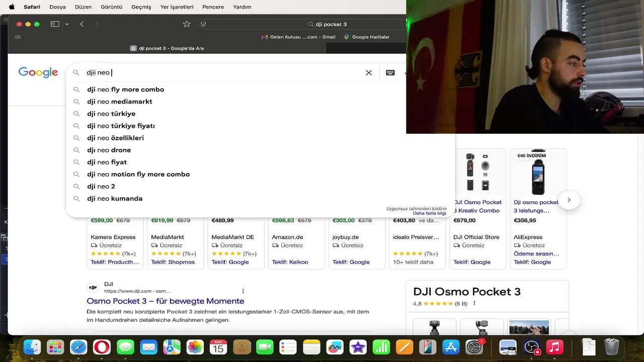This screenshot has width=644, height=362.
Task: Open the Safari menu in menu bar
Action: (32, 7)
